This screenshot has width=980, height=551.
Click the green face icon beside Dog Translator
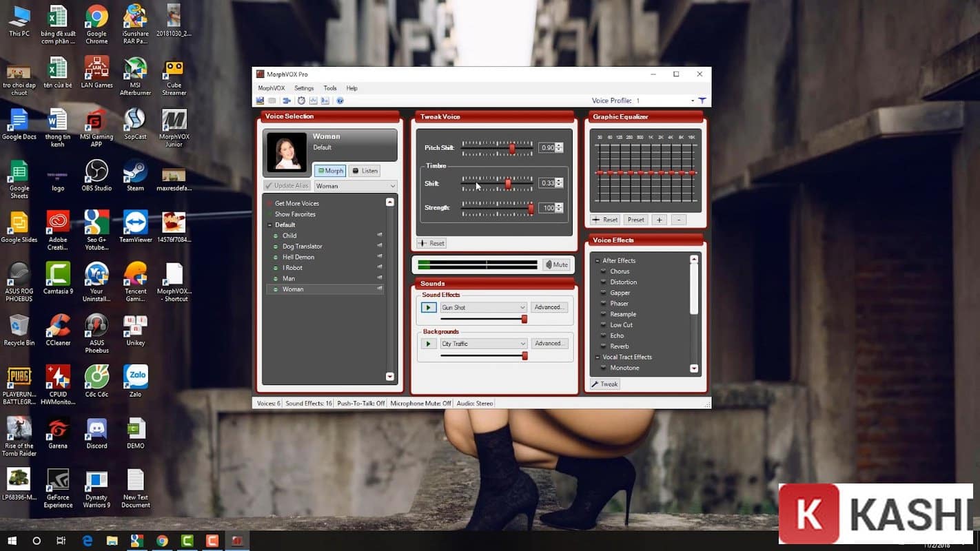point(276,247)
